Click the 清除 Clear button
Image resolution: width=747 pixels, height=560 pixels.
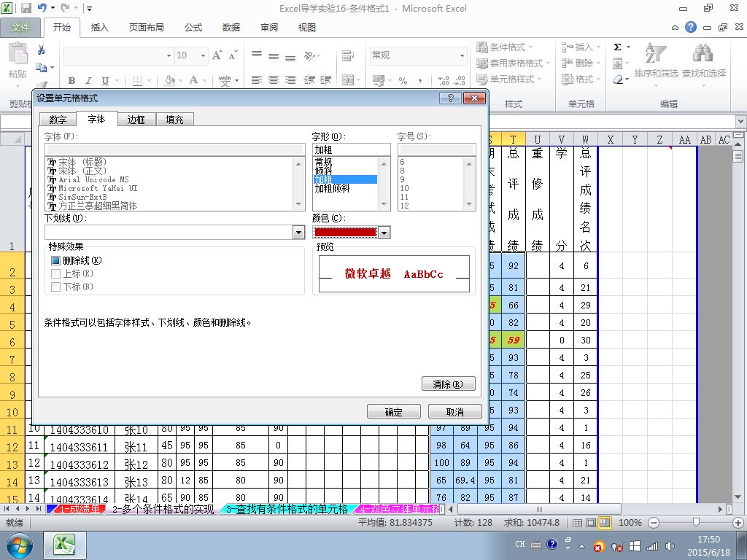click(x=449, y=384)
